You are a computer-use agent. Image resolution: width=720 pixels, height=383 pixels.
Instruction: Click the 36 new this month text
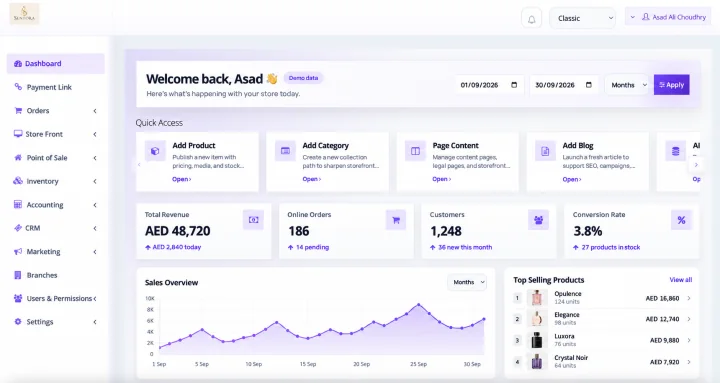click(x=465, y=247)
